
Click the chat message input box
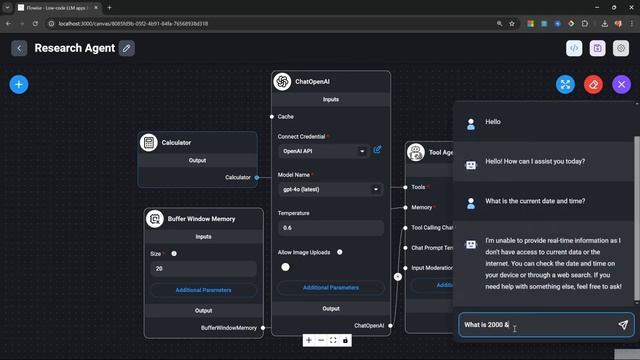coord(538,325)
